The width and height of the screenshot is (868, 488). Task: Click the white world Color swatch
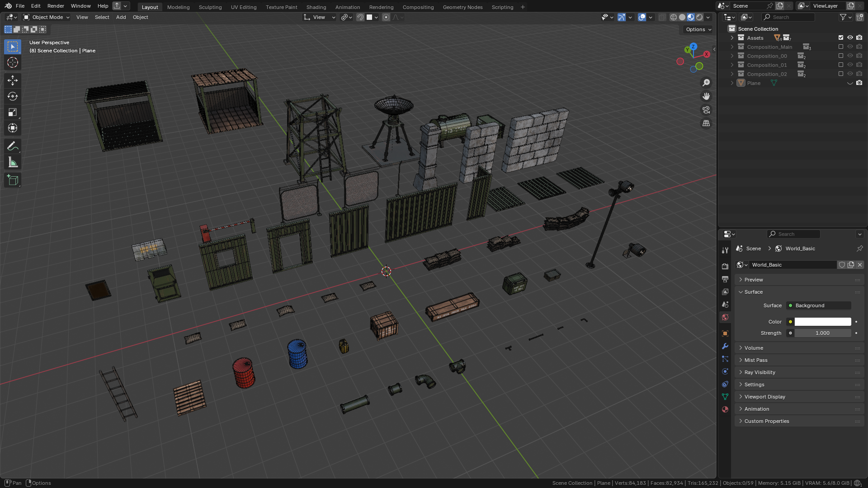tap(822, 322)
